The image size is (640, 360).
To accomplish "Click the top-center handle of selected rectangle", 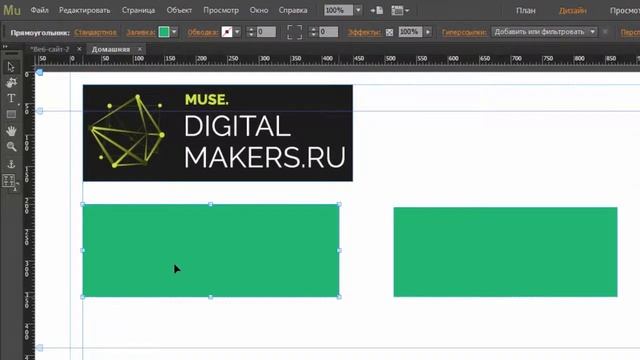I will (x=211, y=204).
